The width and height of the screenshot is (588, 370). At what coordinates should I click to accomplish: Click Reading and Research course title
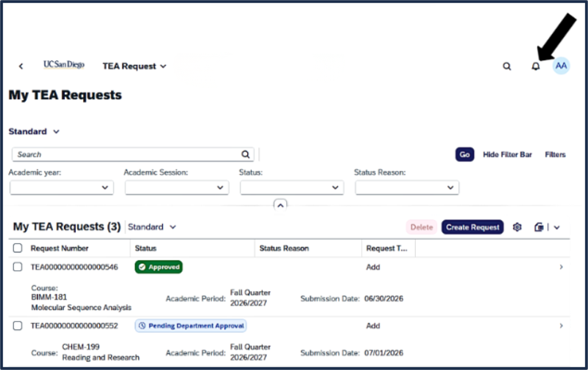tap(101, 357)
